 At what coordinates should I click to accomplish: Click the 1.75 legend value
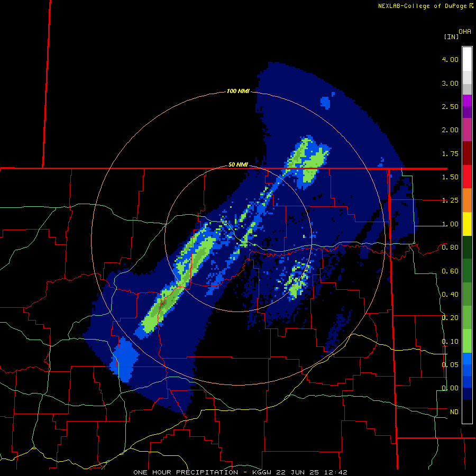[450, 153]
